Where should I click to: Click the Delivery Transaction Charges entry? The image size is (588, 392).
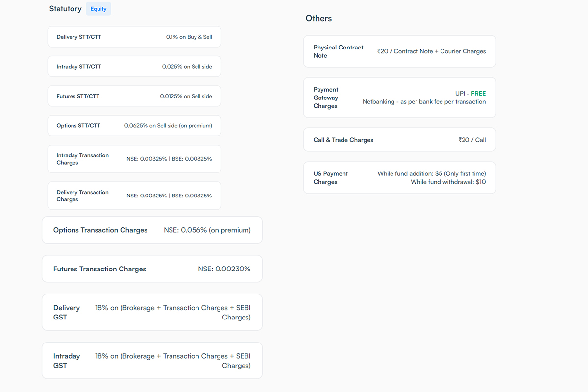(x=134, y=195)
